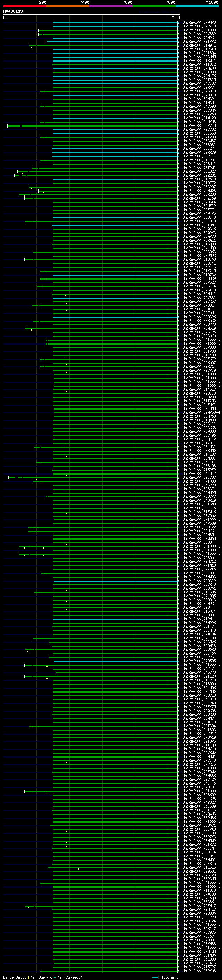
Task: Select the UniRef100_B6AVC8 label
Action: [199, 237]
